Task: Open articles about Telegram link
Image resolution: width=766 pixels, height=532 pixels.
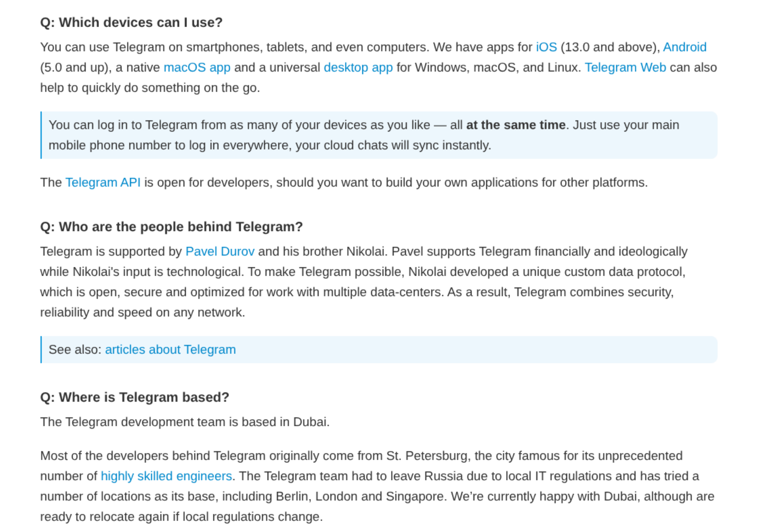Action: pos(171,349)
